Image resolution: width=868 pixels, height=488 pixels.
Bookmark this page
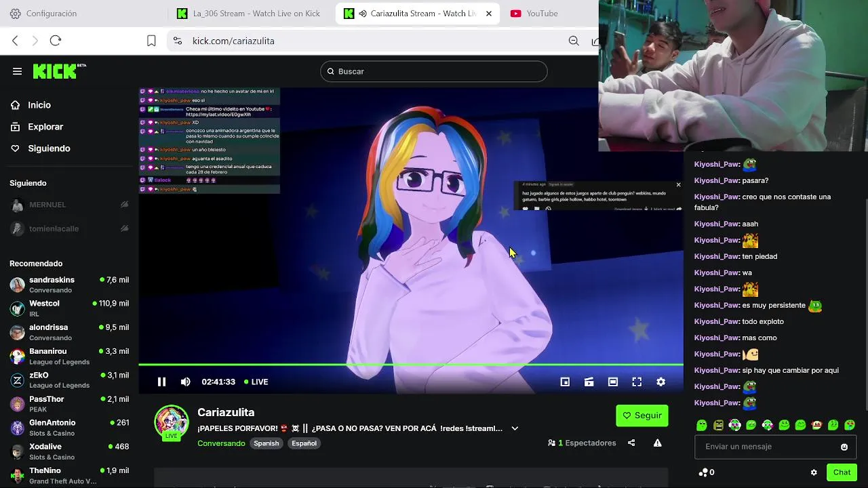coord(151,41)
